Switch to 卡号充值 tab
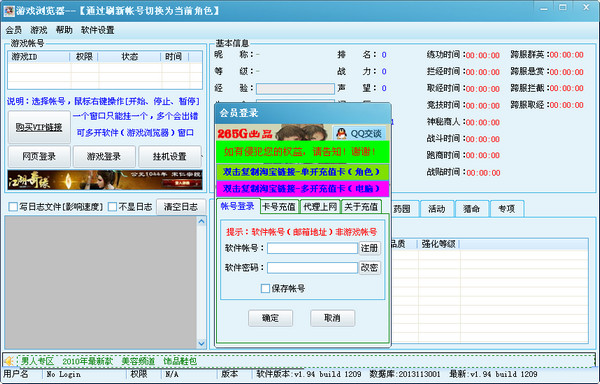The image size is (600, 384). tap(279, 207)
